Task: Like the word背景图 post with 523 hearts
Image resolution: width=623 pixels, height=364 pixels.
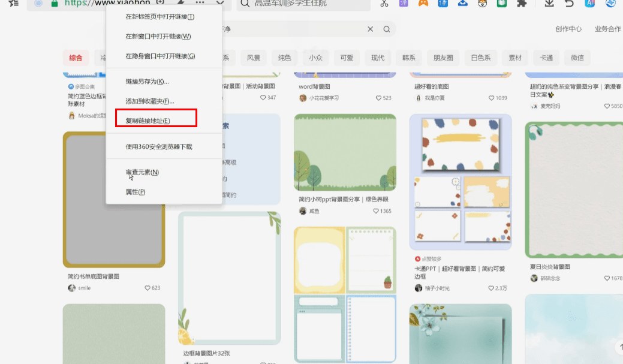Action: coord(378,98)
